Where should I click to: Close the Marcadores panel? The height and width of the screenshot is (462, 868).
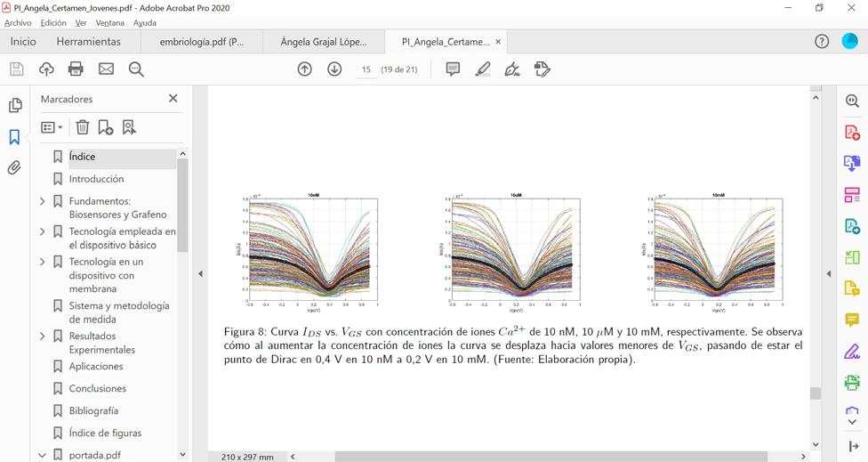click(173, 98)
